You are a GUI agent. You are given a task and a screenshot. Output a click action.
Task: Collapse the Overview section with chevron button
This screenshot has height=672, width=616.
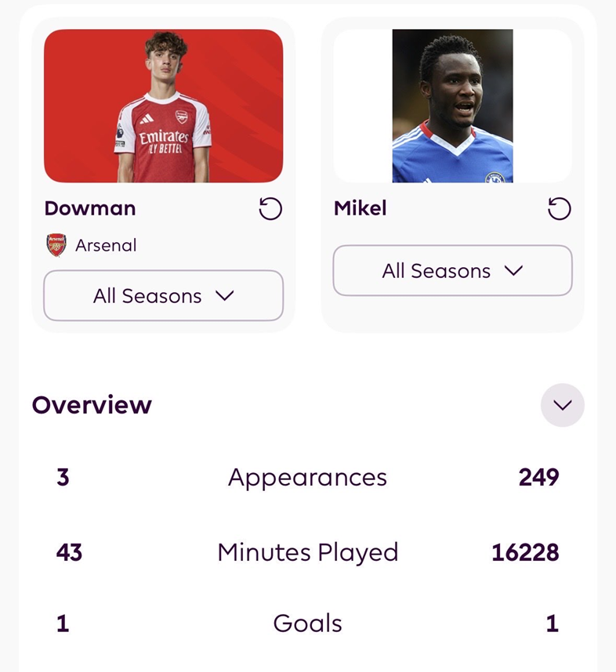tap(562, 405)
